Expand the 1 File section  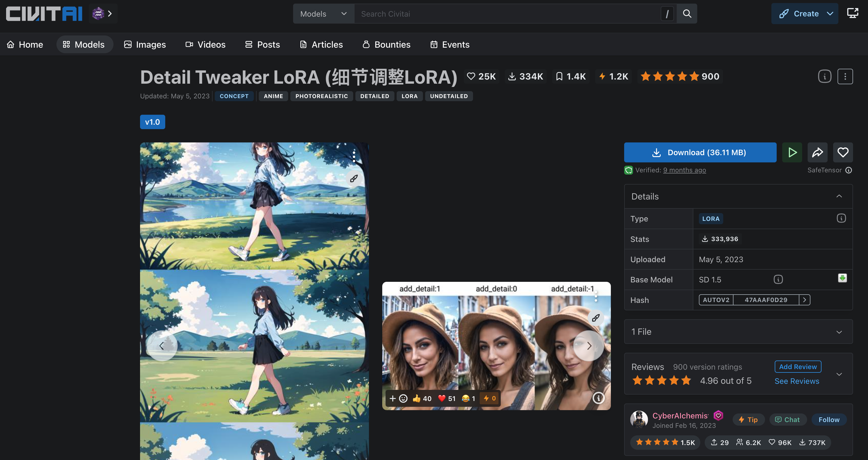tap(839, 332)
